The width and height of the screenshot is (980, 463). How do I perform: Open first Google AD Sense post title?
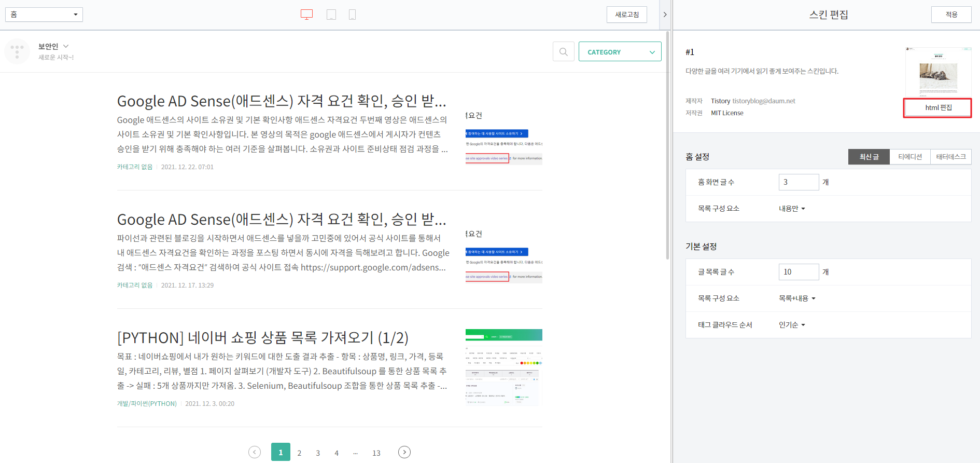tap(282, 101)
